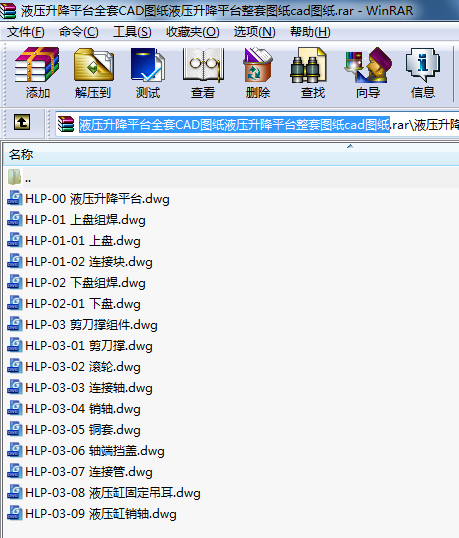
Task: Open the 查看 (View) tool
Action: click(x=203, y=65)
